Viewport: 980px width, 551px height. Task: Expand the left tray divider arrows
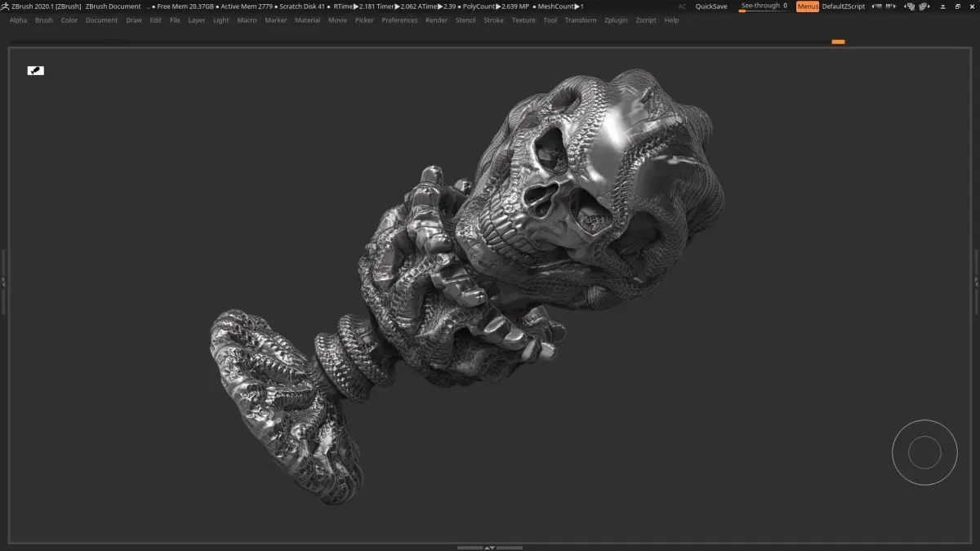pyautogui.click(x=3, y=281)
